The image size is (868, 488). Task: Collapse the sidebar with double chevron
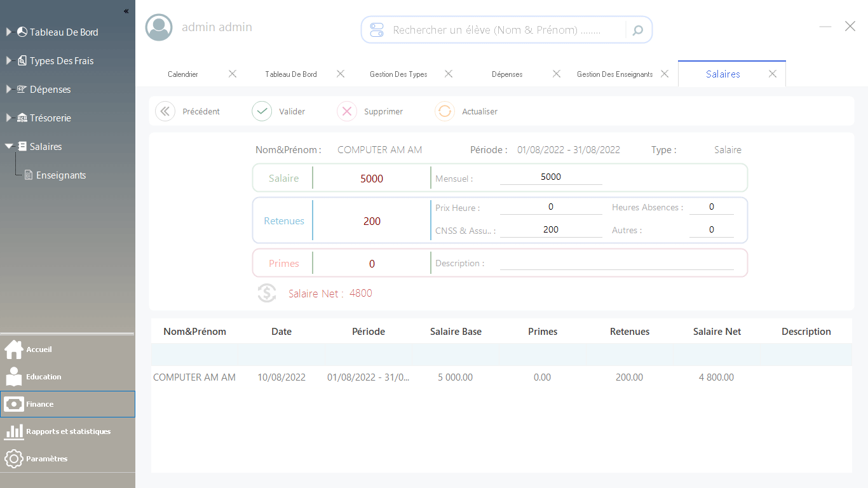126,11
